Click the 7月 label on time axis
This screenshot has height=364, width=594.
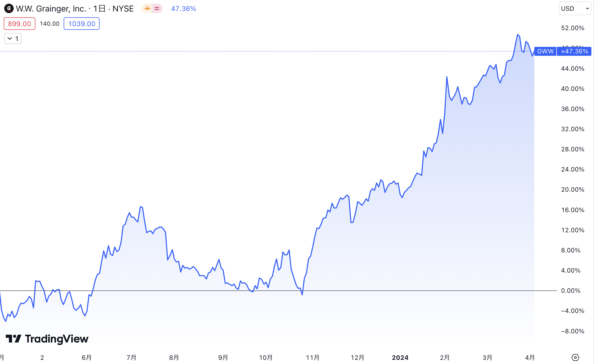tap(131, 357)
